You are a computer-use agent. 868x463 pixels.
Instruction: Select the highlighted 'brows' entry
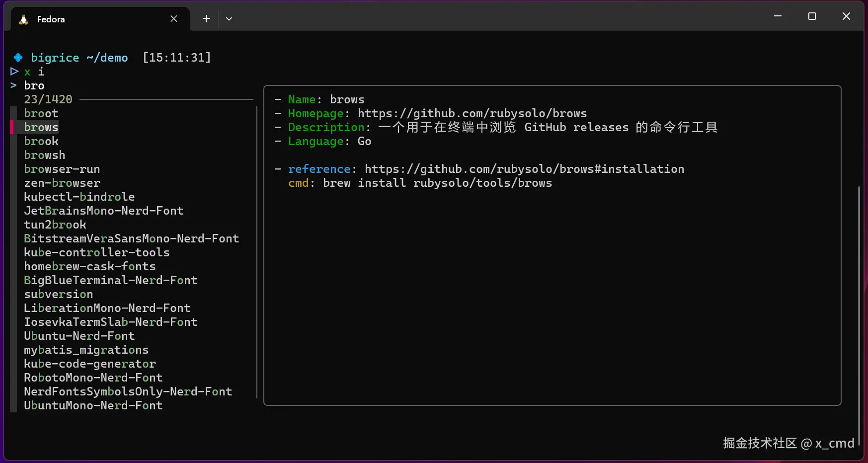pyautogui.click(x=41, y=127)
